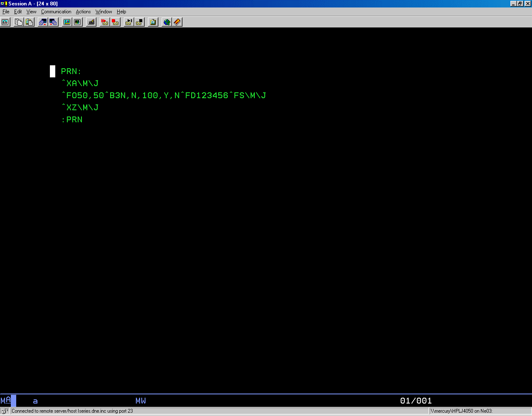Play macro using black arrow icon
The height and width of the screenshot is (416, 532).
[x=128, y=22]
